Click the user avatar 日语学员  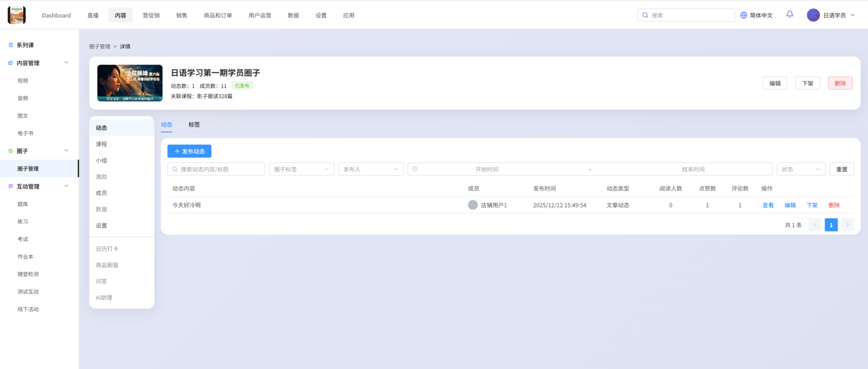coord(813,15)
